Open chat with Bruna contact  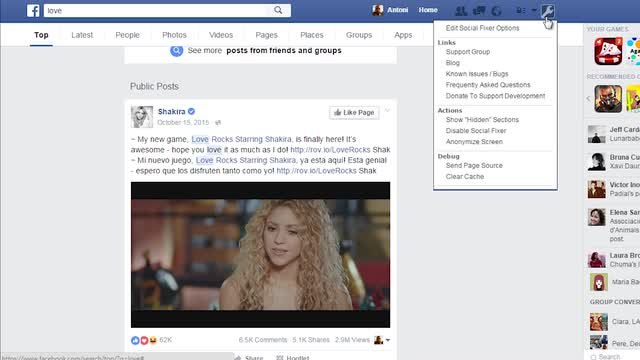coord(613,162)
